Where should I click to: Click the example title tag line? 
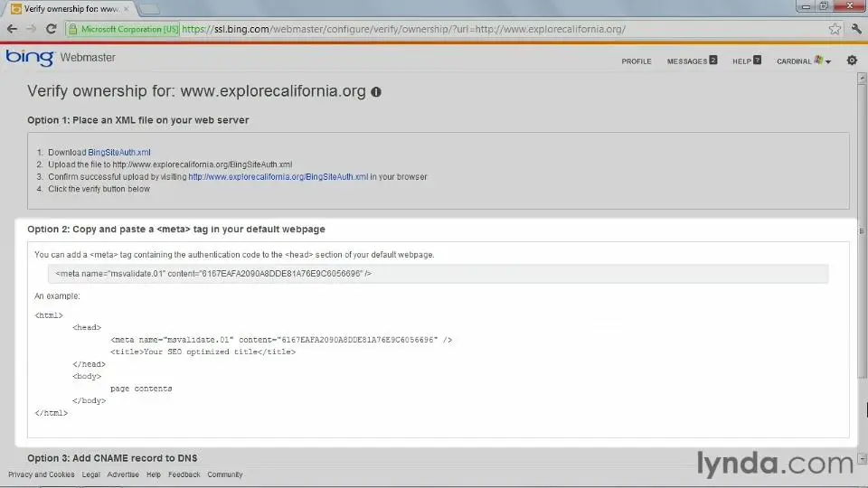pos(203,352)
